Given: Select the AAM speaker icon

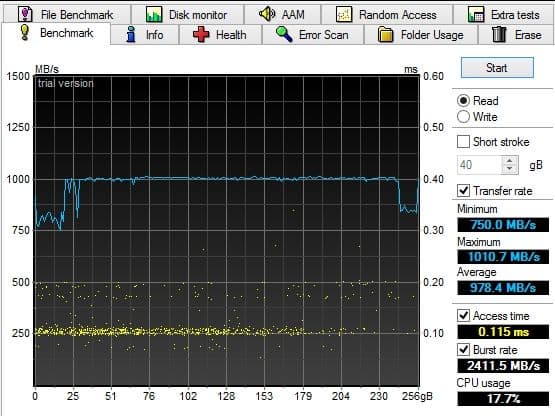Looking at the screenshot, I should [x=267, y=14].
